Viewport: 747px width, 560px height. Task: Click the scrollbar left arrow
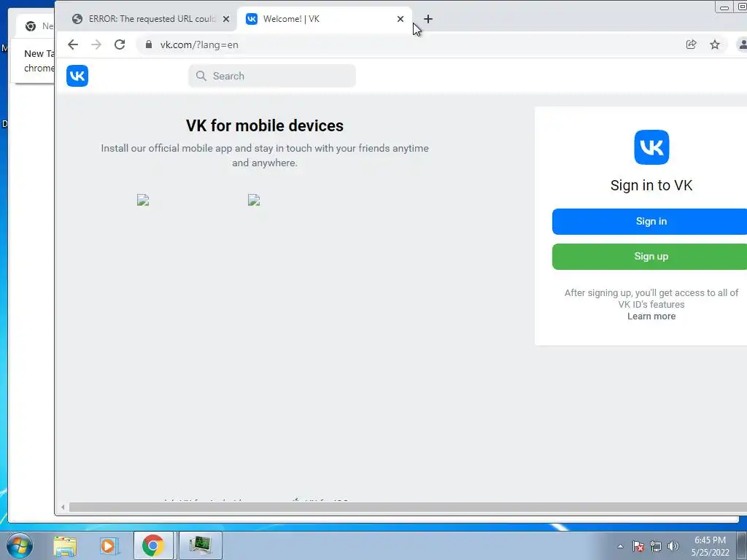tap(63, 507)
